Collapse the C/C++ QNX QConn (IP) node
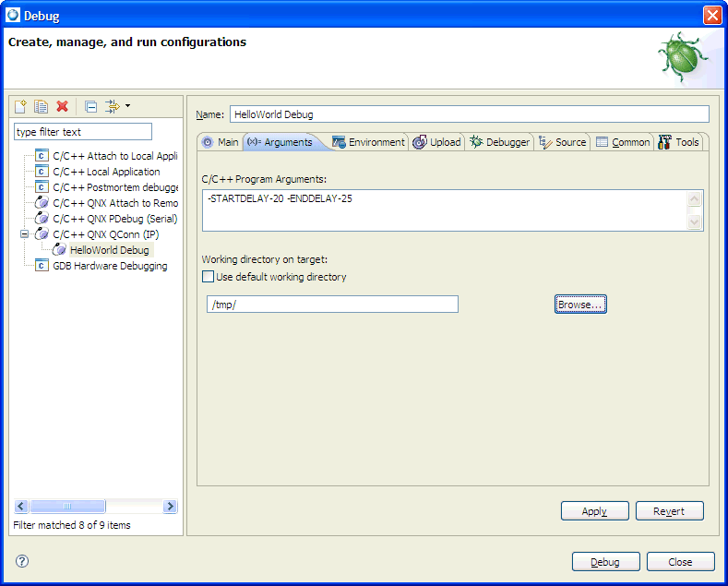The height and width of the screenshot is (586, 728). [25, 234]
